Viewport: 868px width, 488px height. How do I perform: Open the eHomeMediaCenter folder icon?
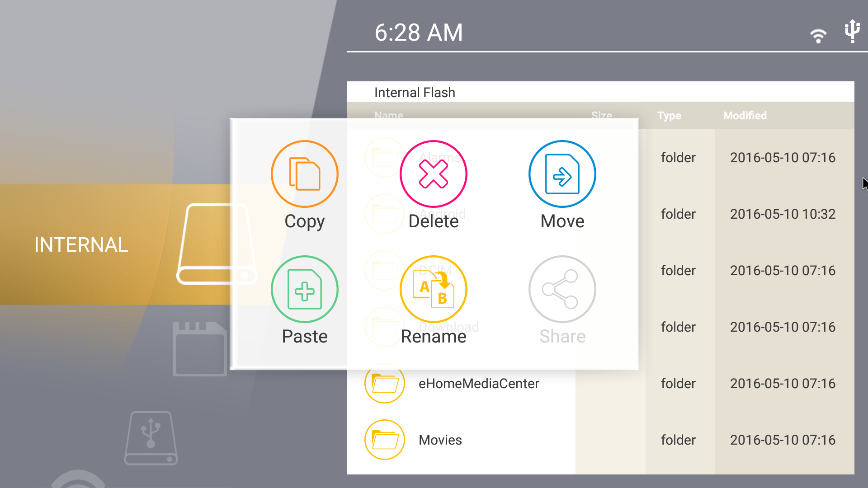tap(385, 383)
